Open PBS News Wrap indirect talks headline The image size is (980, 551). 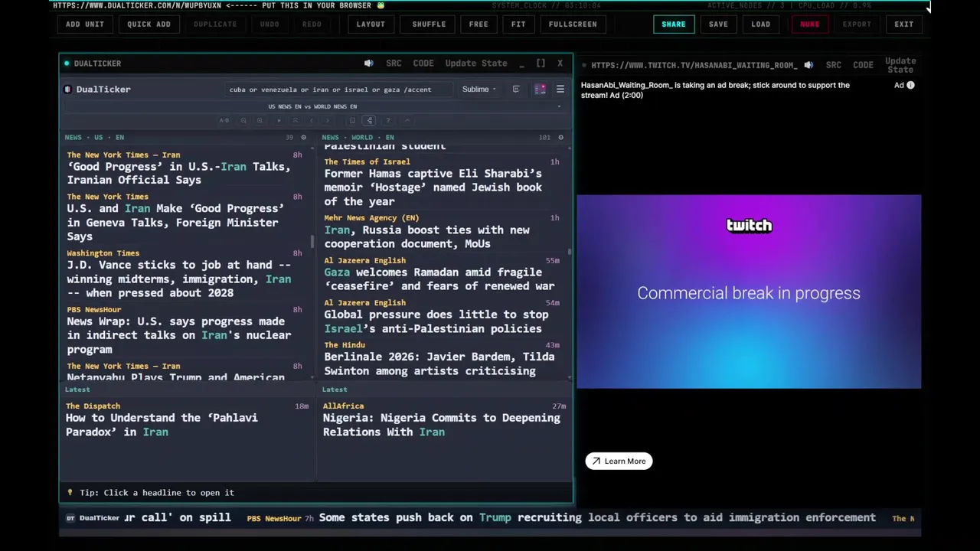tap(179, 335)
